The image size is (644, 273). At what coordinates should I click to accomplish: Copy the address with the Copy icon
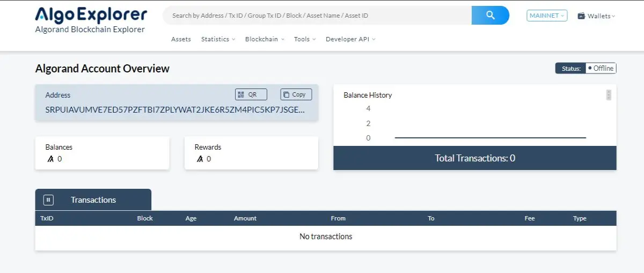click(286, 94)
